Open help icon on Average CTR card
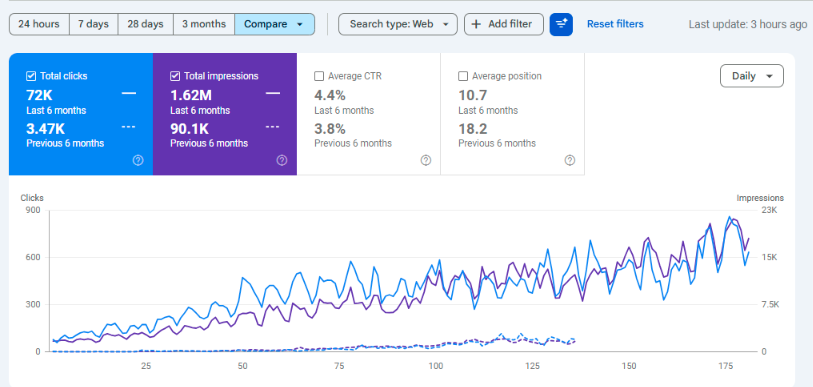 pos(426,160)
